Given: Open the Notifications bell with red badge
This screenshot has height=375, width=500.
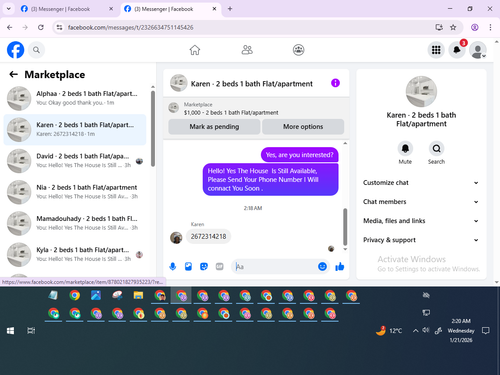Looking at the screenshot, I should [457, 50].
